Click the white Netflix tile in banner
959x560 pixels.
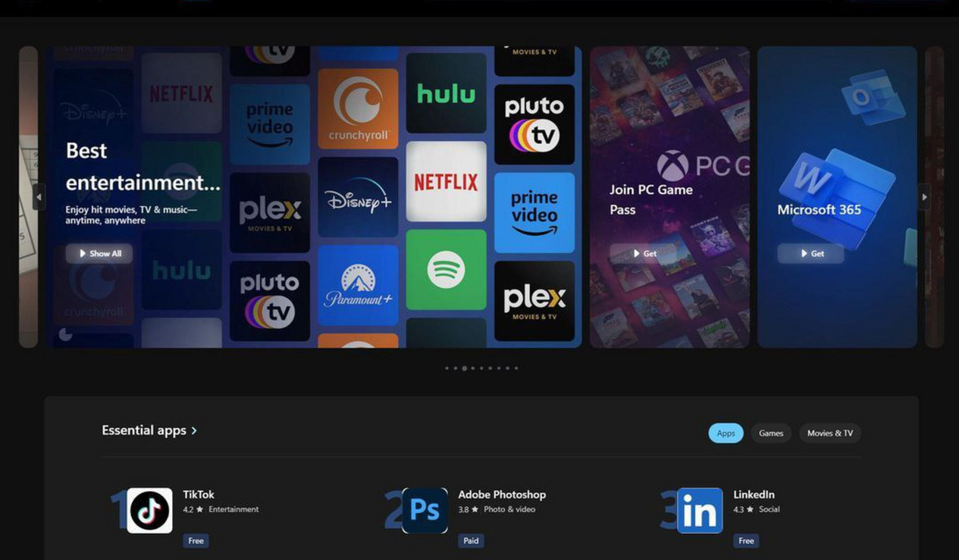[x=446, y=182]
